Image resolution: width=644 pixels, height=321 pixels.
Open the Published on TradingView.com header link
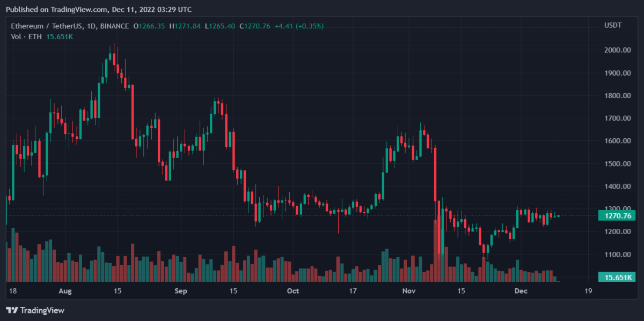click(98, 9)
